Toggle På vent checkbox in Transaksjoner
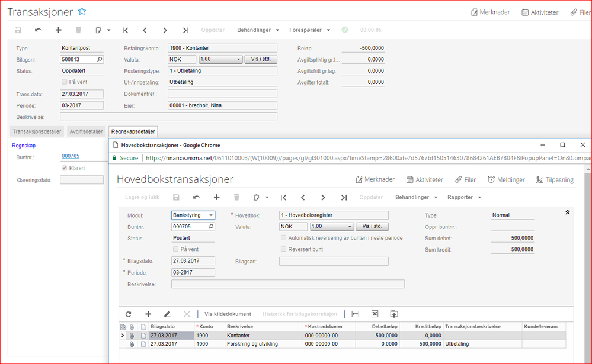Screen dimensions: 592x364 tap(64, 82)
